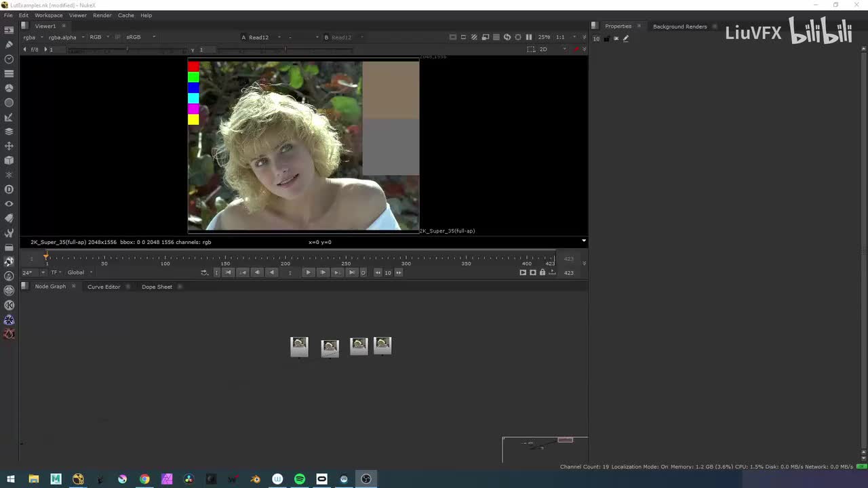
Task: Open the rgba.alpha channel dropdown
Action: tap(67, 37)
